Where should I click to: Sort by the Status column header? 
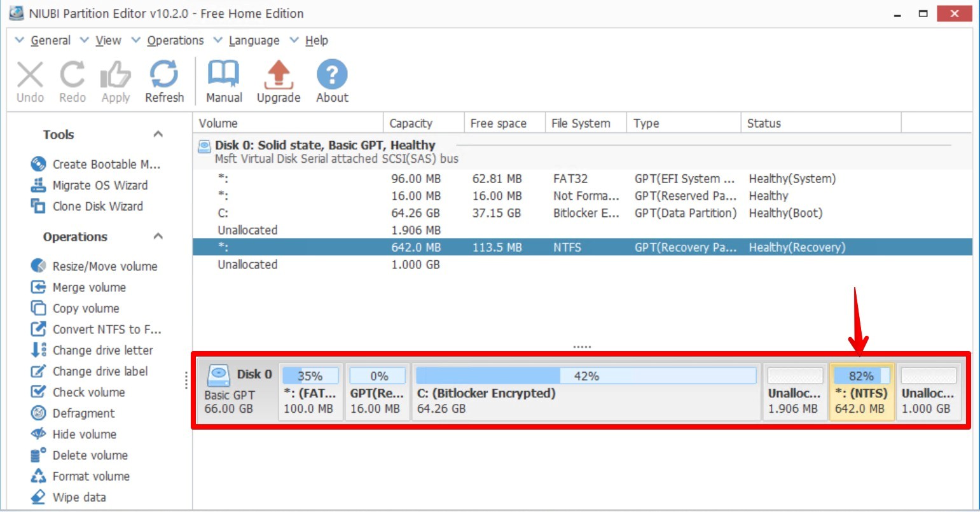822,123
